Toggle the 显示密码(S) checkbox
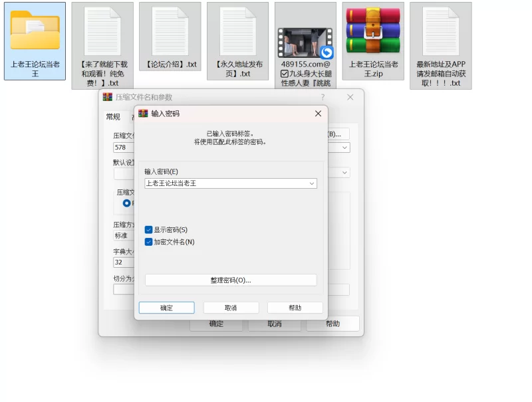Viewport: 532px width, 402px height. (148, 230)
